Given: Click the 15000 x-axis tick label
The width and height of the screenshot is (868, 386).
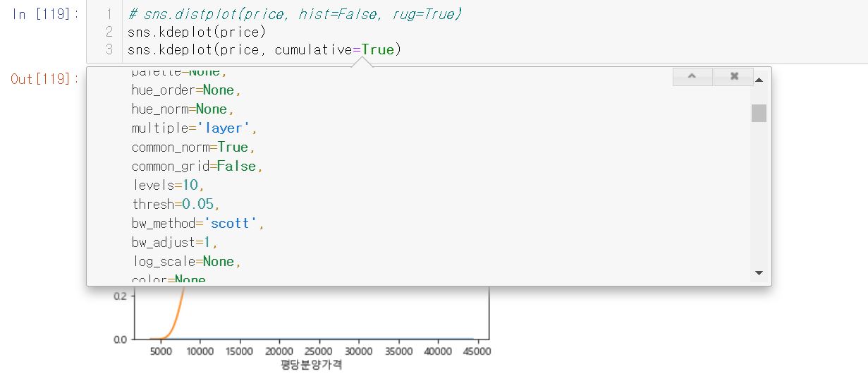Looking at the screenshot, I should tap(240, 351).
